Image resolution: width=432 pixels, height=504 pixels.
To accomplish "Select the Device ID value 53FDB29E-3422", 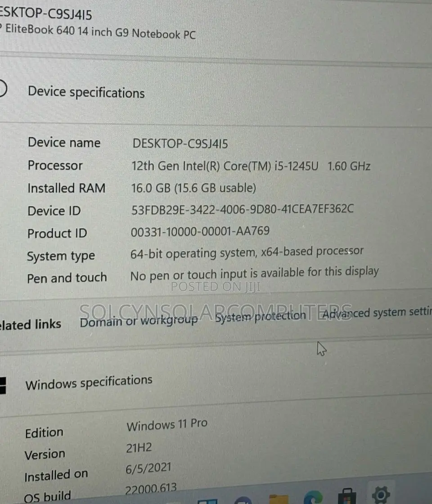I will click(x=243, y=210).
